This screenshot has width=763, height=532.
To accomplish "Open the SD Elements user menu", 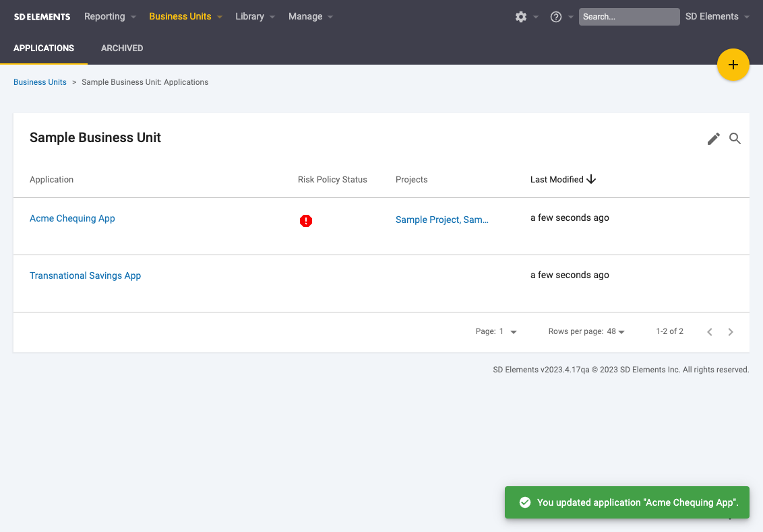I will click(717, 17).
